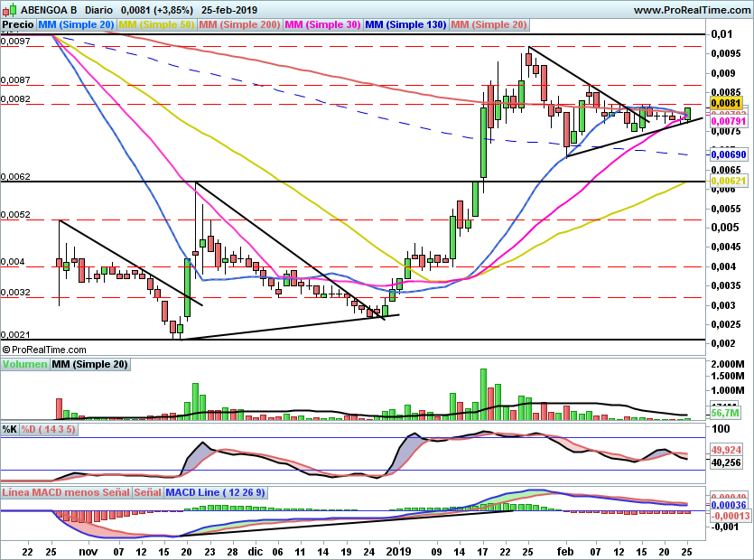Click the last red MM (Simple 20) label
This screenshot has height=560, width=754.
pyautogui.click(x=489, y=24)
